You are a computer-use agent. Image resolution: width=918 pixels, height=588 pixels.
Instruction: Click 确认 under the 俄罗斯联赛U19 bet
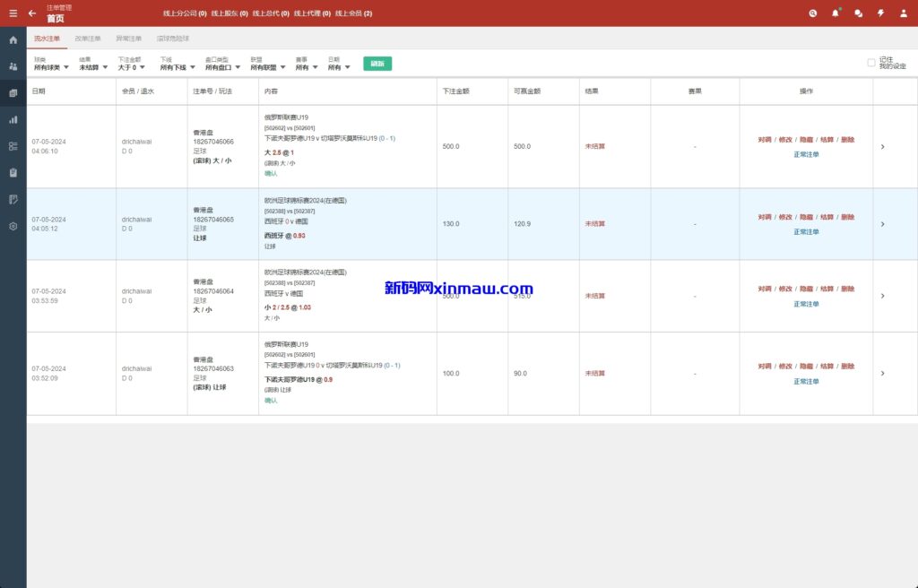click(x=269, y=173)
